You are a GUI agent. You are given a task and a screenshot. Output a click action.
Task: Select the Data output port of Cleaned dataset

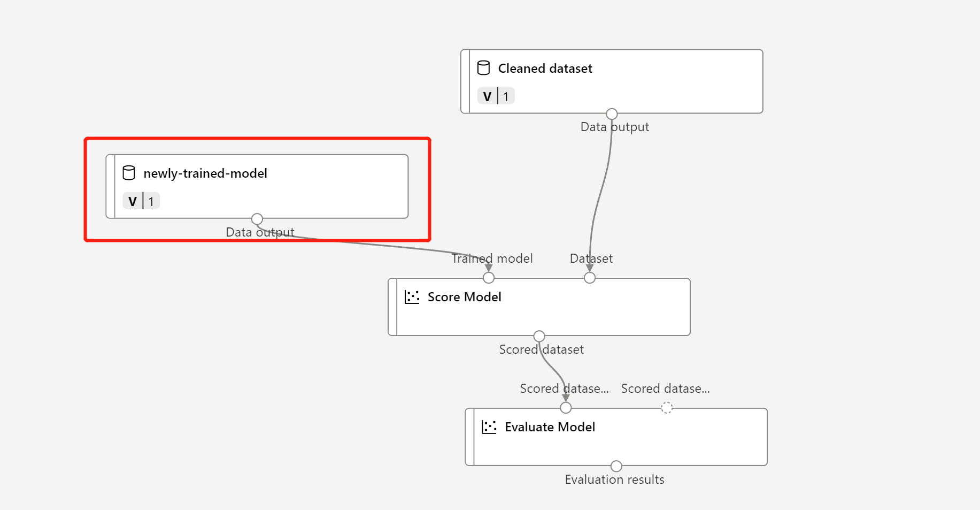click(x=612, y=113)
